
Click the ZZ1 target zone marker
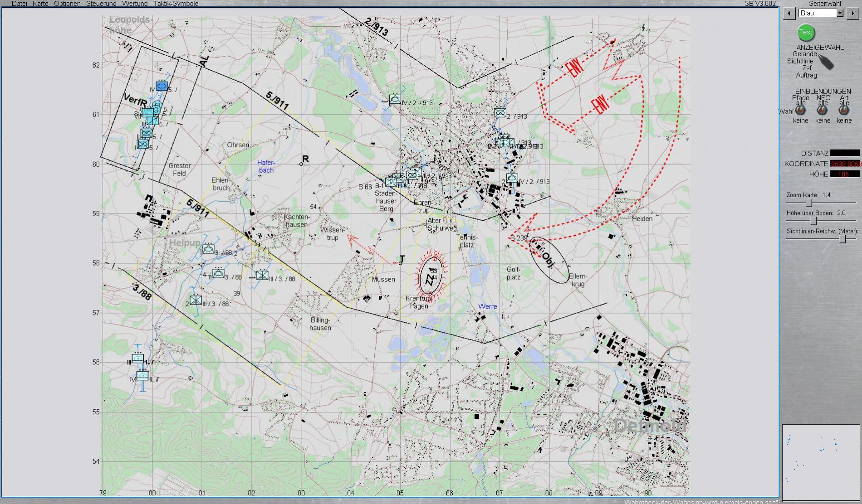(x=431, y=276)
